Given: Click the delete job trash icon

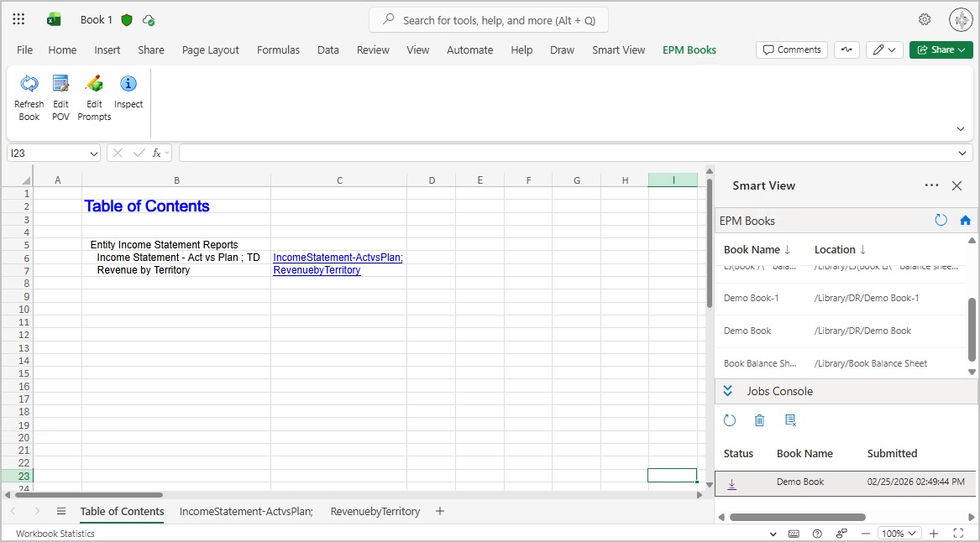Looking at the screenshot, I should point(759,420).
